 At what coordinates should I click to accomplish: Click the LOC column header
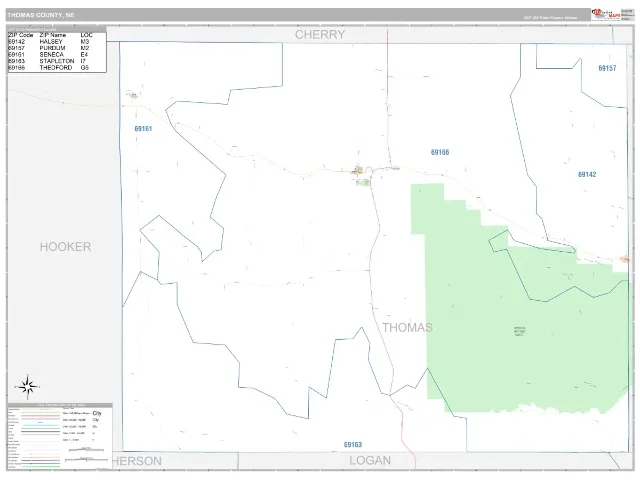point(87,35)
